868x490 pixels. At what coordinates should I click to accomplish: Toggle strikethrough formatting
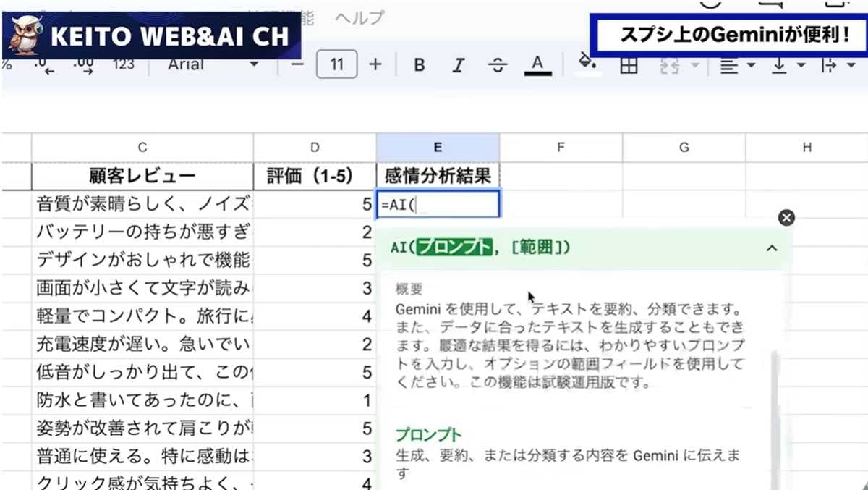[x=498, y=64]
